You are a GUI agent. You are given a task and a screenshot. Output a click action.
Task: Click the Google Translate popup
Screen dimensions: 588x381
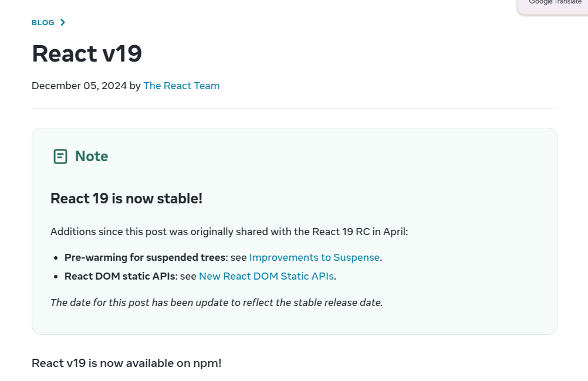click(554, 5)
